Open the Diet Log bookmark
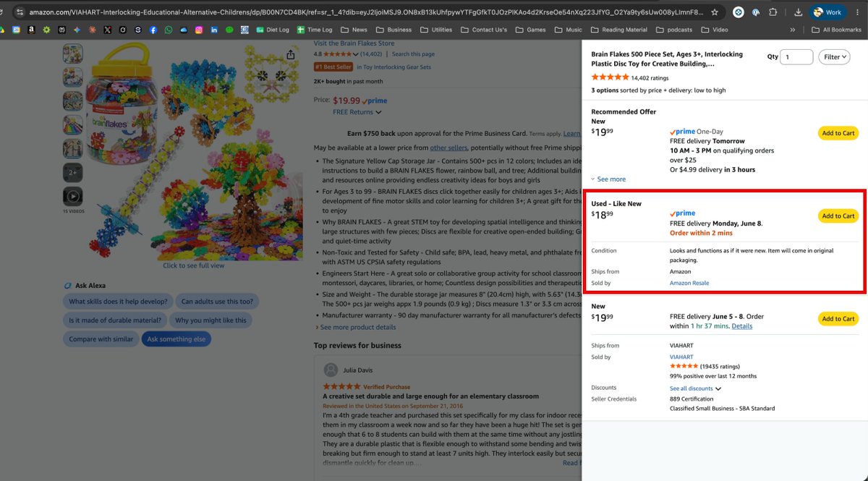The image size is (868, 481). (272, 30)
